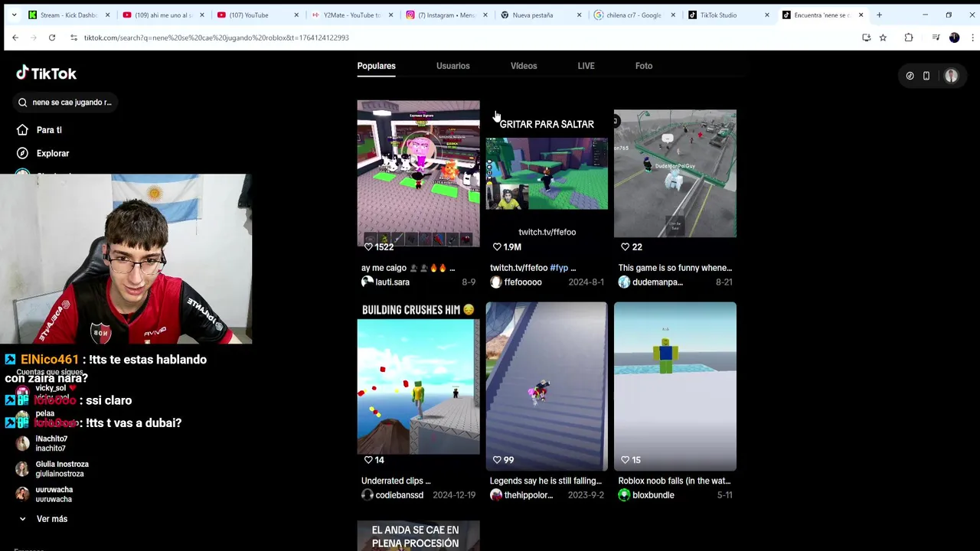Reload the page with refresh icon
980x551 pixels.
[52, 37]
